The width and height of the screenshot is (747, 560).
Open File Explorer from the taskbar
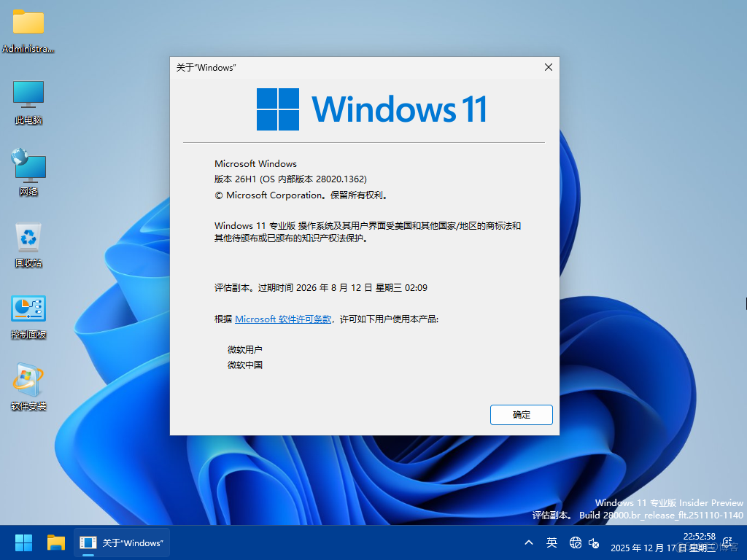55,542
